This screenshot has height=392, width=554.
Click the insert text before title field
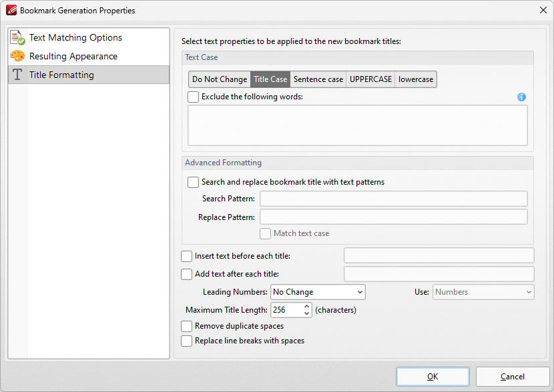click(439, 255)
